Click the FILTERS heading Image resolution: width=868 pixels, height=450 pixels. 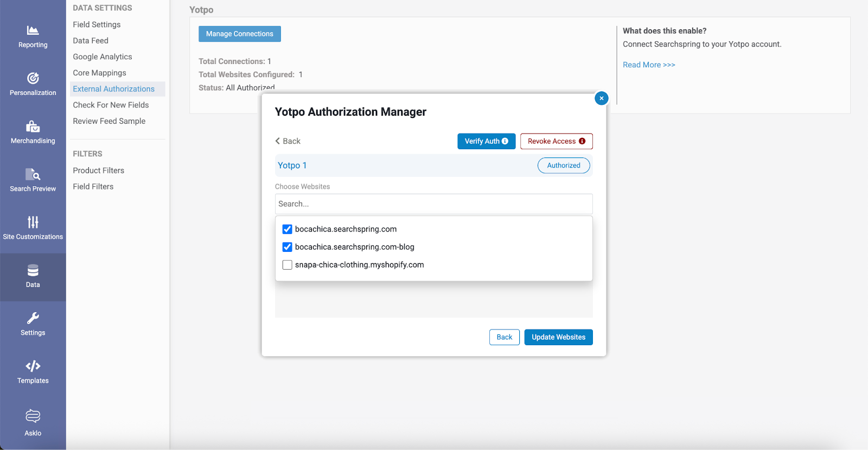(x=87, y=154)
